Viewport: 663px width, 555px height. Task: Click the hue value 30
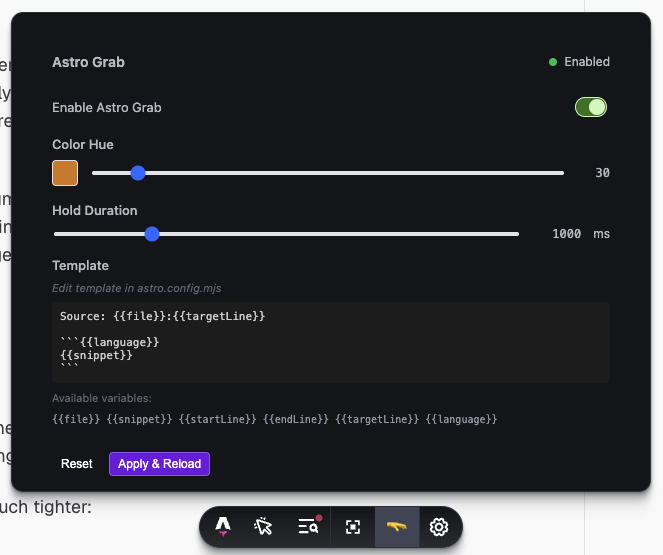pyautogui.click(x=603, y=173)
